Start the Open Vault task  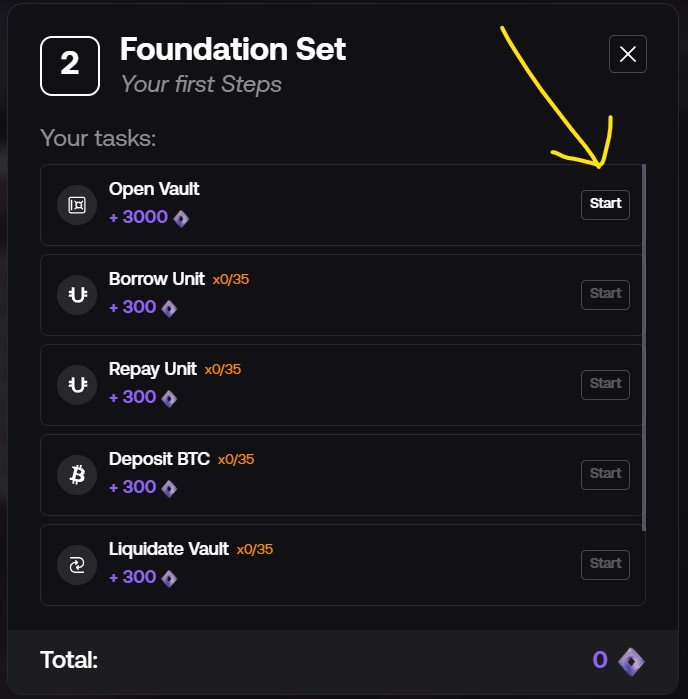pos(605,205)
